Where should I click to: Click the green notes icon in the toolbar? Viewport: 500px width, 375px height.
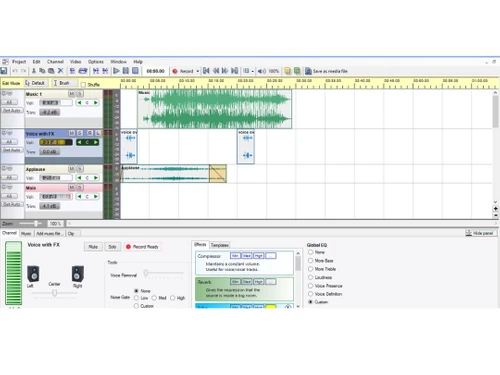[297, 71]
